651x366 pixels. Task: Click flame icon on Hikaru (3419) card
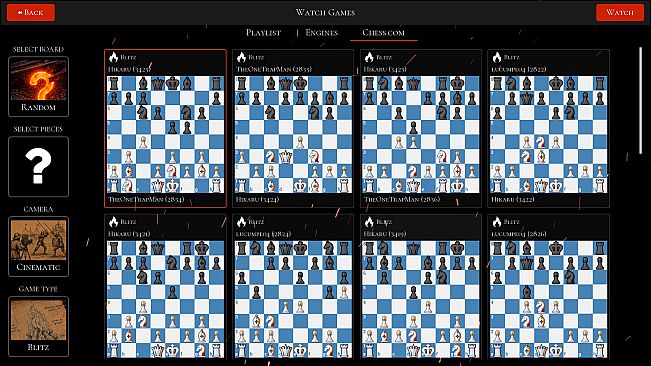pos(369,222)
